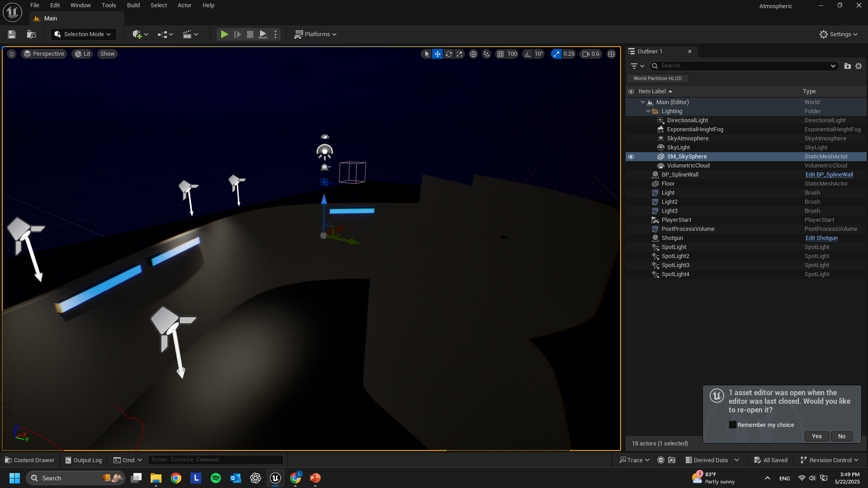Adjust camera speed 0.6 control

[591, 54]
